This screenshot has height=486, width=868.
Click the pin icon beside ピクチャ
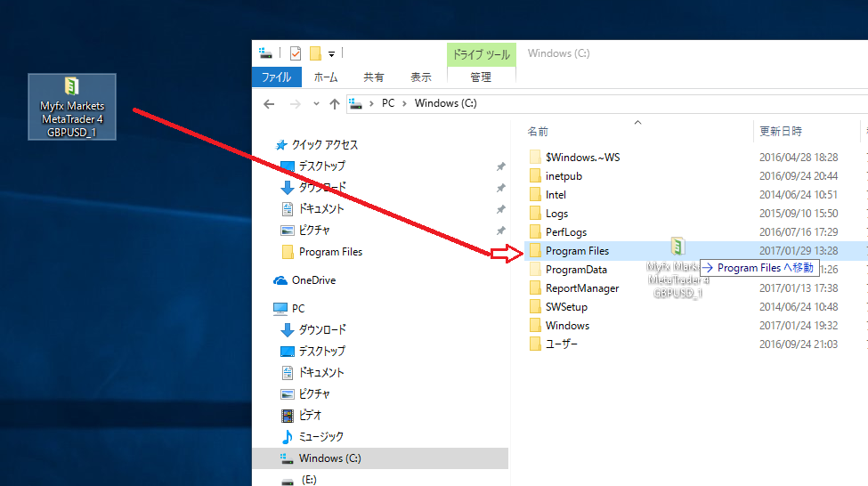point(500,231)
